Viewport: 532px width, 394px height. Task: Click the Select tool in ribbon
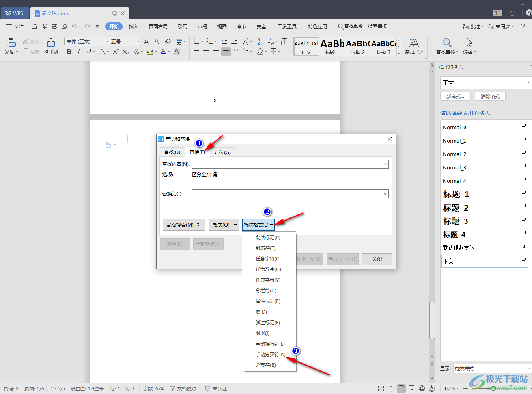tap(469, 46)
